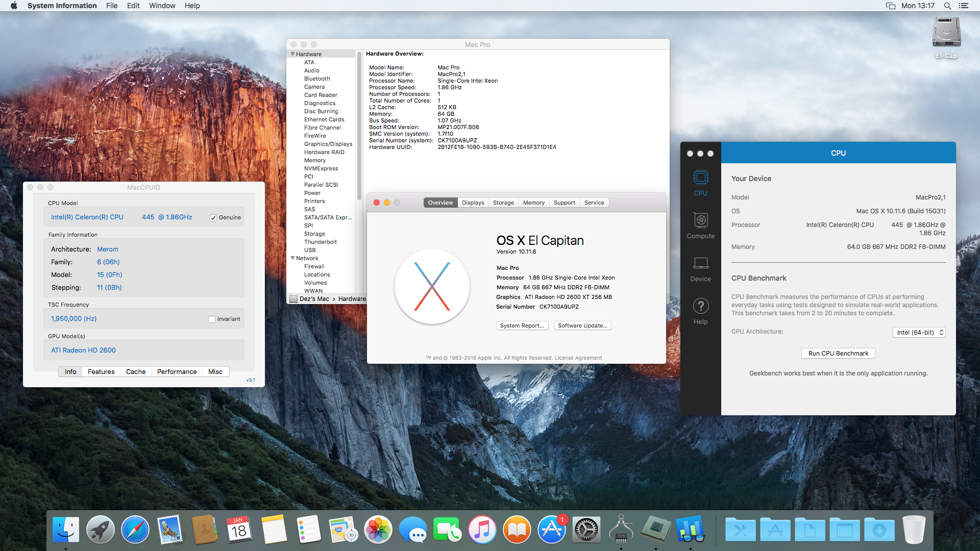Switch to the Cache tab in MacCPUID
The height and width of the screenshot is (551, 980).
(x=136, y=372)
